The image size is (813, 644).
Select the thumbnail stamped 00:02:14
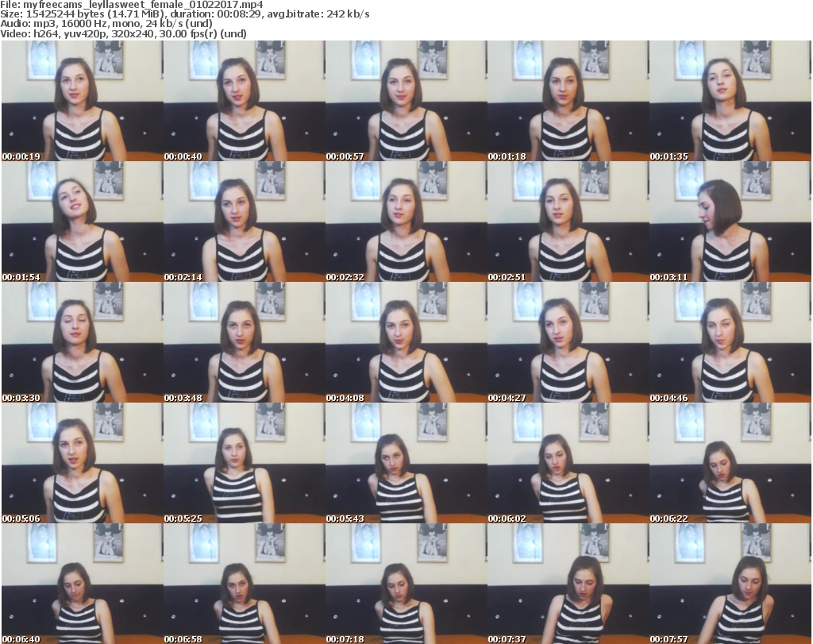coord(245,222)
